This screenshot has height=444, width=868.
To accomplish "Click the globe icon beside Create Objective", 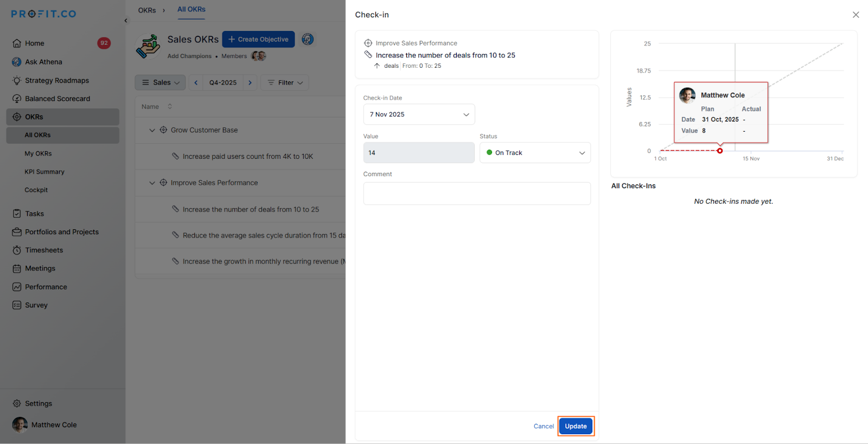I will [x=308, y=39].
